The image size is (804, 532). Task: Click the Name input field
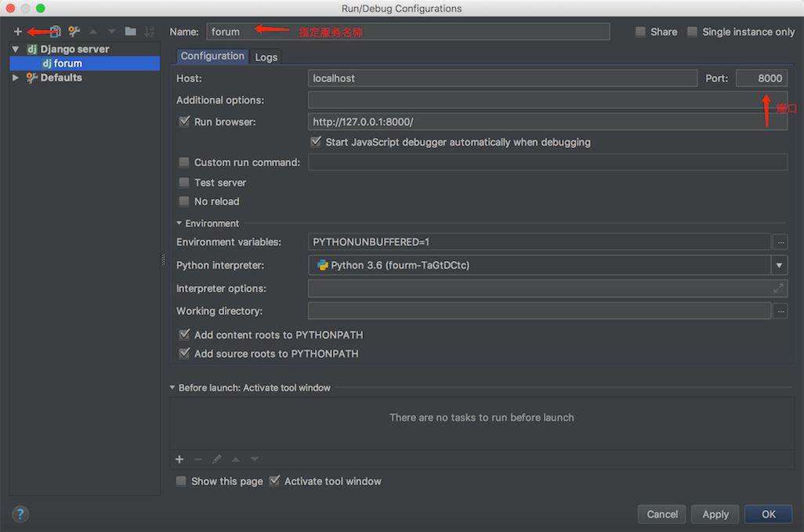(x=408, y=32)
